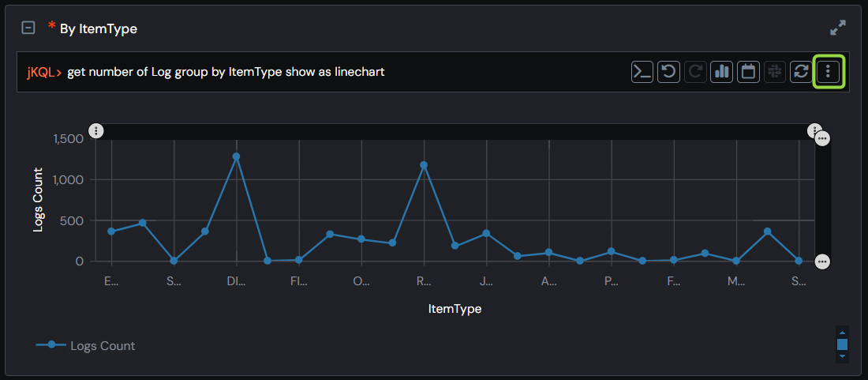Click the 1,000 y-axis value
Viewport: 868px width, 380px height.
click(68, 179)
